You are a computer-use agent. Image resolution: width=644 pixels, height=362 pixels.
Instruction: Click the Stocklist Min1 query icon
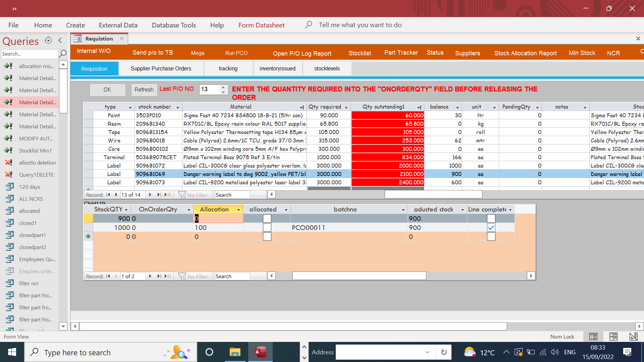[x=8, y=150]
